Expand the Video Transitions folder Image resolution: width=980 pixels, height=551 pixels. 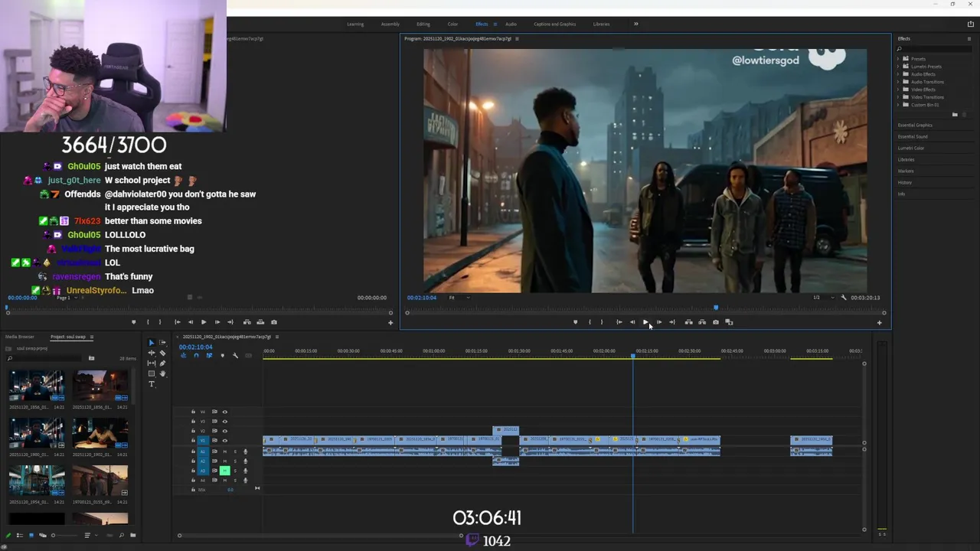898,97
